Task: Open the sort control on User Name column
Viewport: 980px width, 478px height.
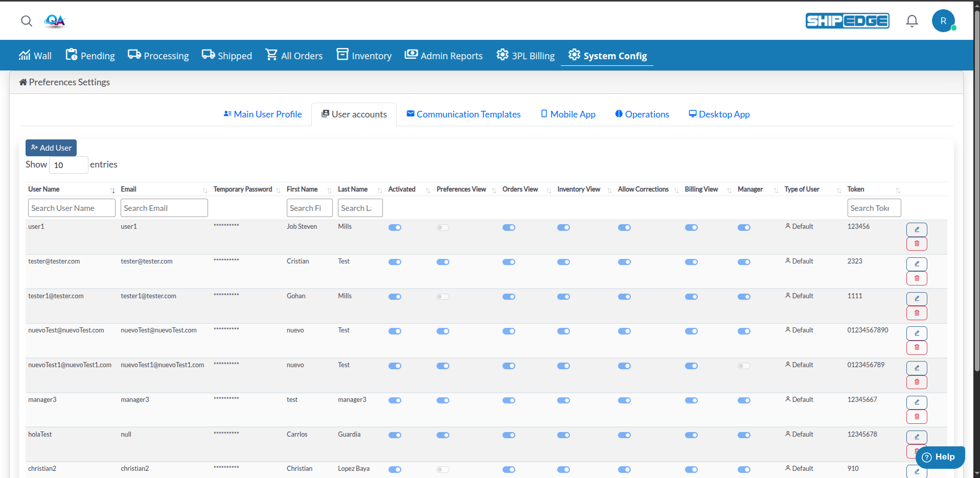Action: coord(113,189)
